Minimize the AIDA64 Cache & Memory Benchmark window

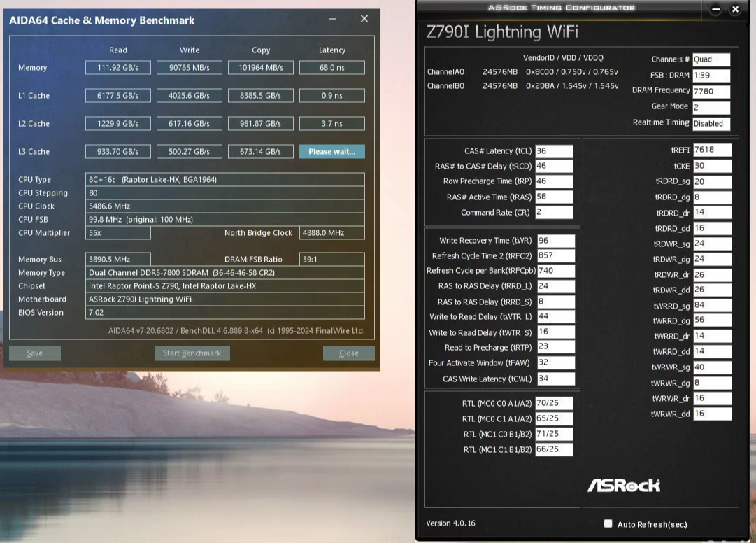pos(332,19)
